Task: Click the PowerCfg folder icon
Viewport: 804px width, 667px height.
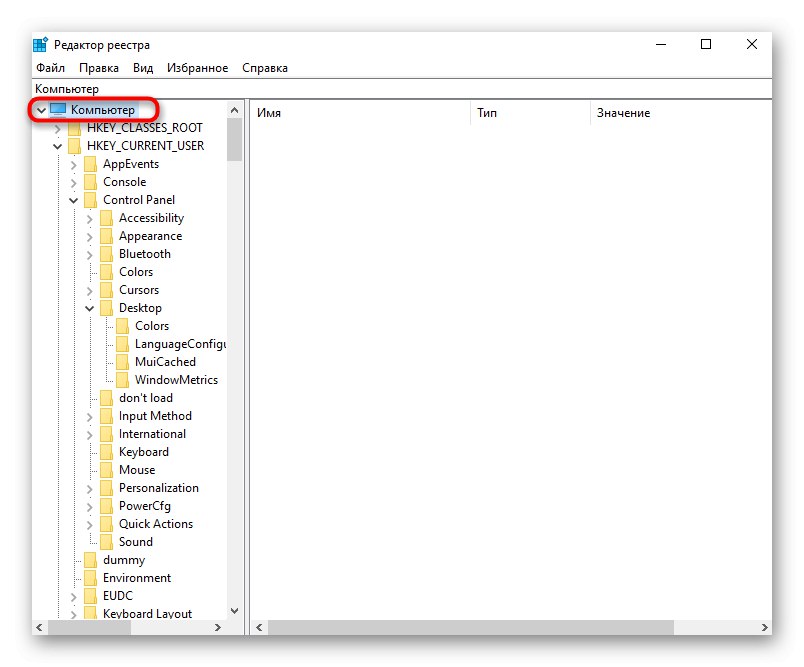Action: pos(107,506)
